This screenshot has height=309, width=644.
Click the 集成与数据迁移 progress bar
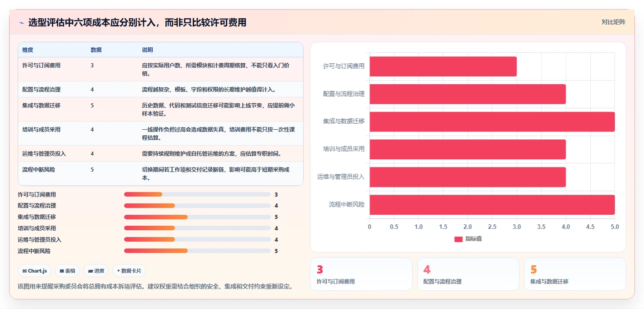pos(197,217)
